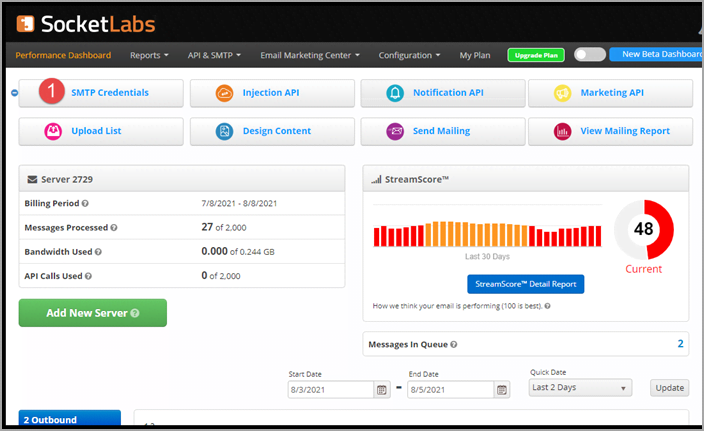Open the Marketing API quick link
This screenshot has height=431, width=704.
(610, 93)
